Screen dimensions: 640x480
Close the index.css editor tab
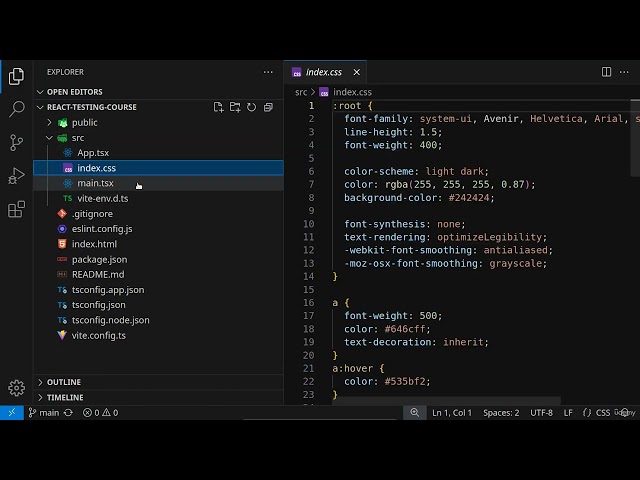click(357, 72)
